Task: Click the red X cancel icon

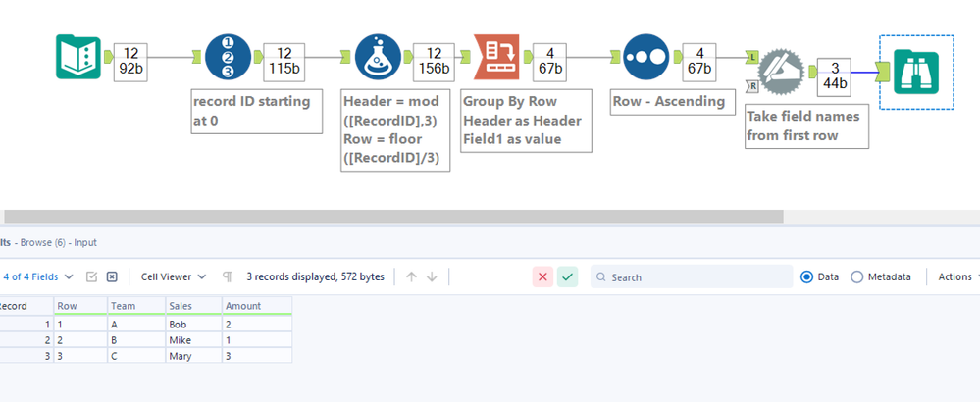Action: pyautogui.click(x=542, y=277)
